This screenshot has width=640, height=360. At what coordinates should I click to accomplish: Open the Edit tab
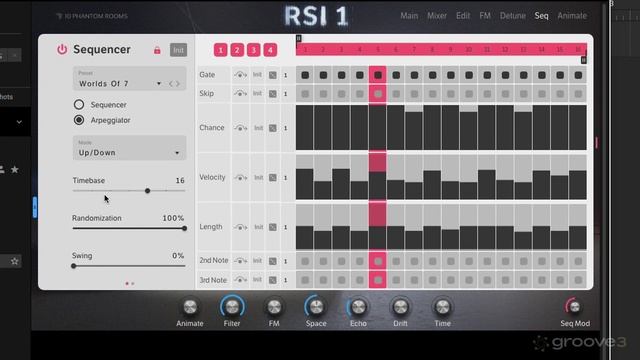pyautogui.click(x=463, y=16)
